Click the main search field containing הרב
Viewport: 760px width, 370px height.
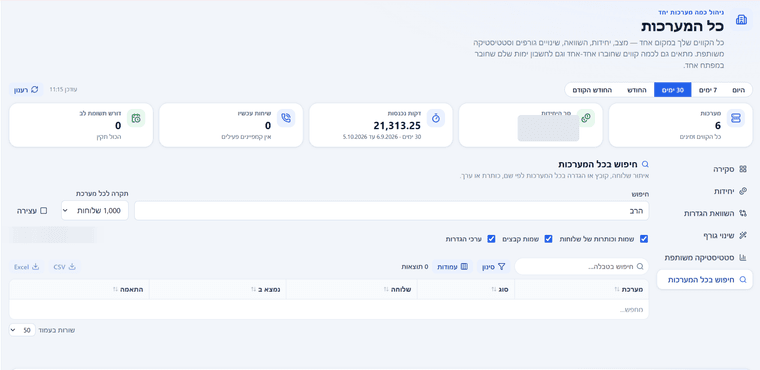point(392,210)
